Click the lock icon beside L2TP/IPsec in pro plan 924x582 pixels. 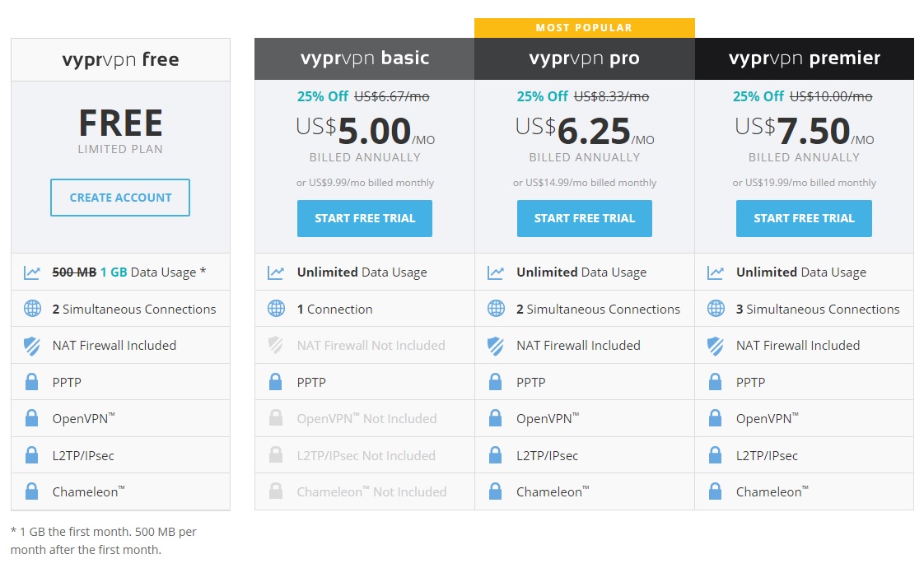496,455
